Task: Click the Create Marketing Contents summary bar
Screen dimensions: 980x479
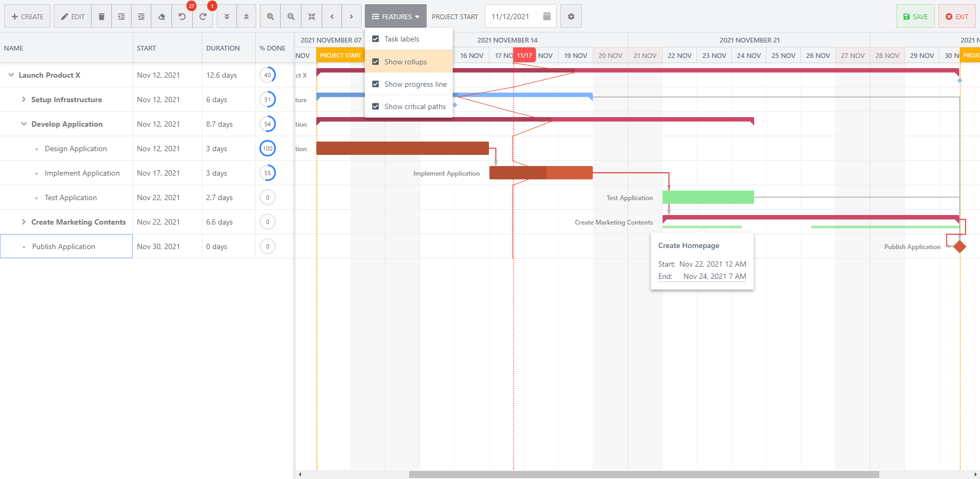Action: click(811, 218)
